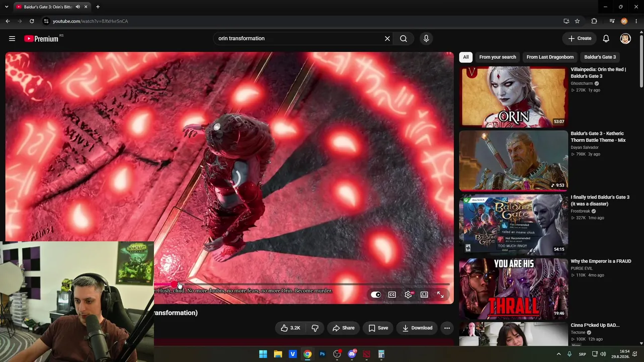Save the video to a playlist

(378, 328)
